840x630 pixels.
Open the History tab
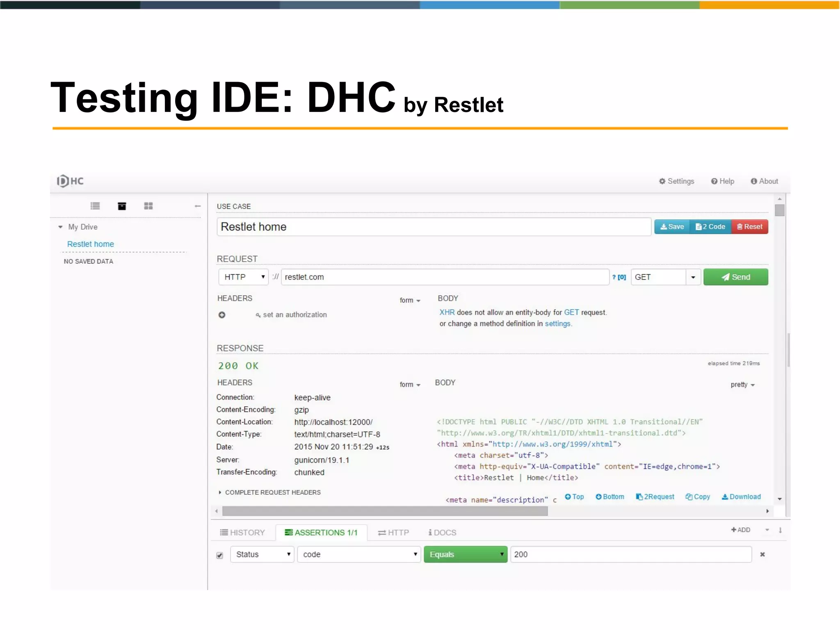pos(242,532)
